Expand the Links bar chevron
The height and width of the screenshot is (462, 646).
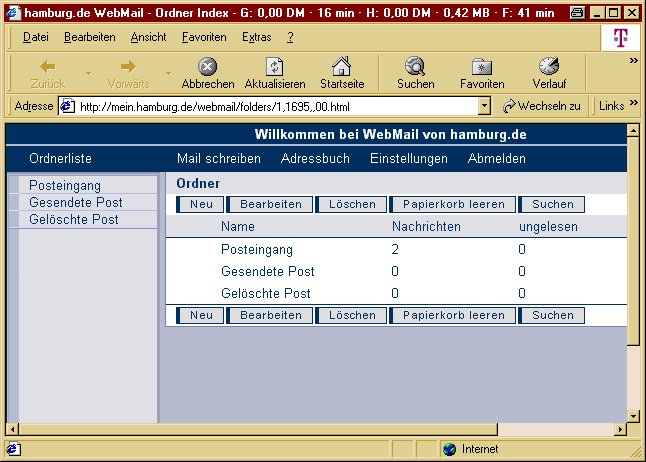(634, 106)
